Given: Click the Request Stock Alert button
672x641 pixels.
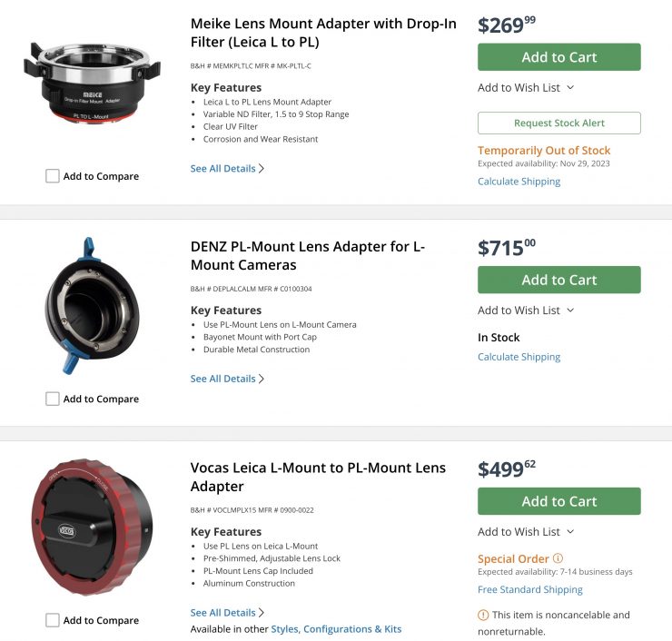Looking at the screenshot, I should 558,123.
